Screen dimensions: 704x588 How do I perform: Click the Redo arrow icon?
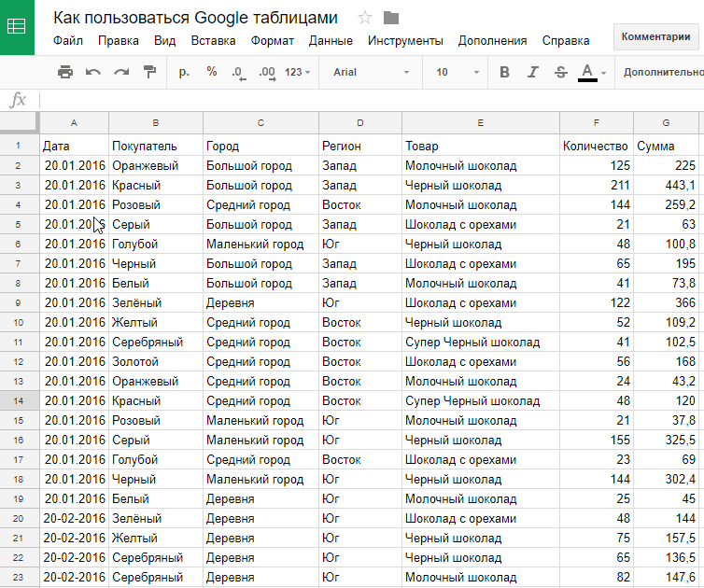pos(121,72)
